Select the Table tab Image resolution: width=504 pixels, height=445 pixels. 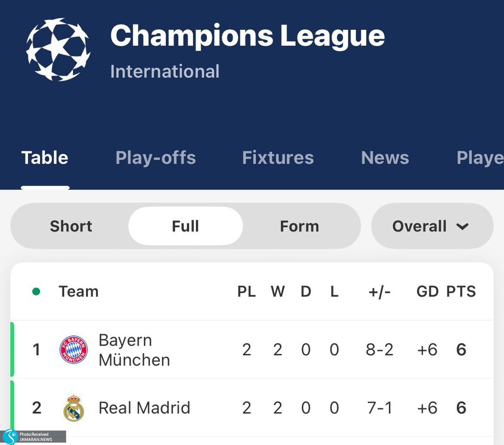tap(45, 158)
